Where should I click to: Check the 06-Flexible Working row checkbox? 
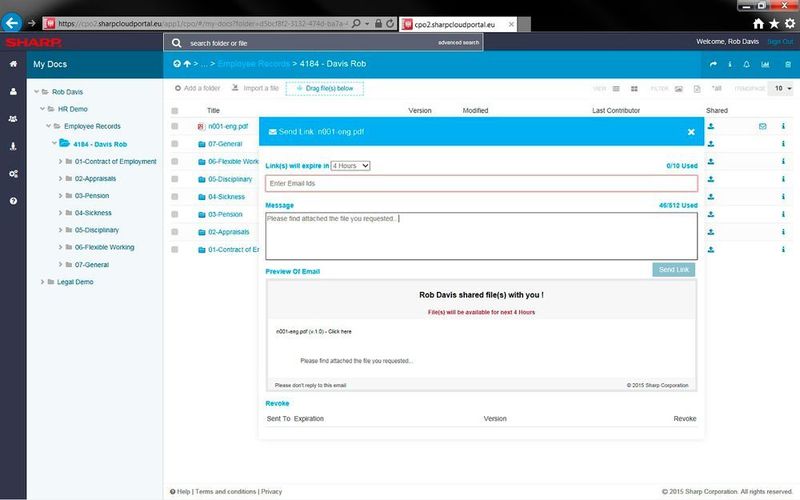click(174, 162)
